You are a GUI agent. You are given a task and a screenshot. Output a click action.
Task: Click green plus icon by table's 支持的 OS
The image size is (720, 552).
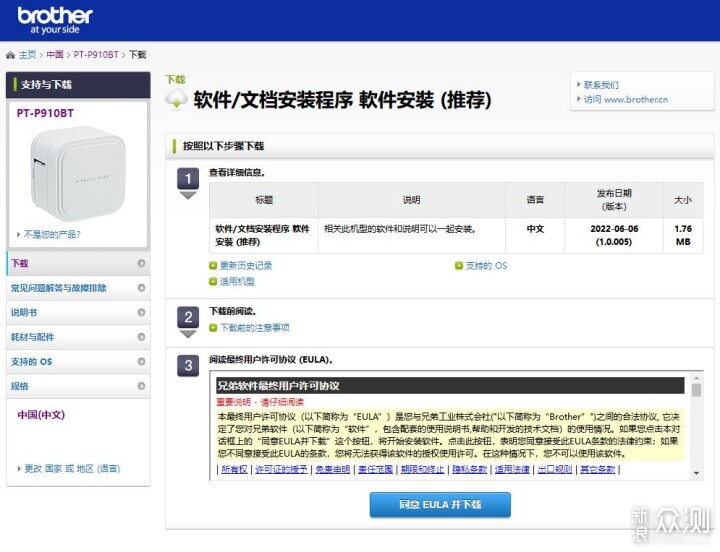459,265
